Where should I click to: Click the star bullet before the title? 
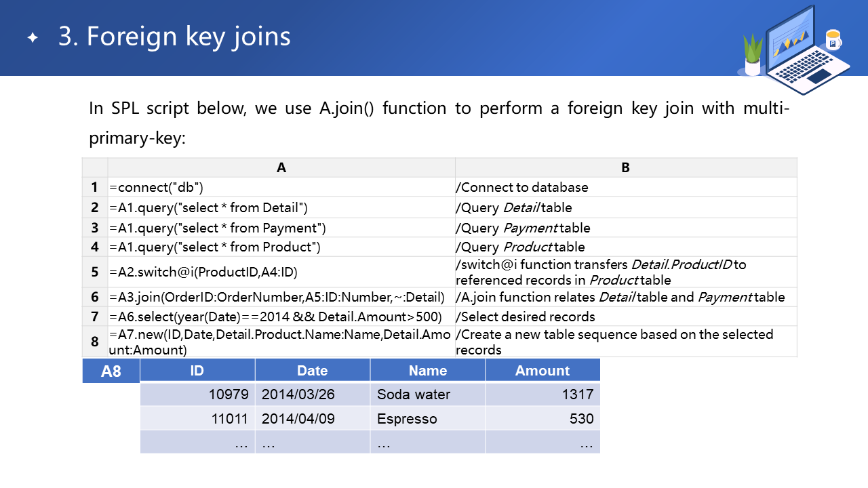(x=33, y=38)
